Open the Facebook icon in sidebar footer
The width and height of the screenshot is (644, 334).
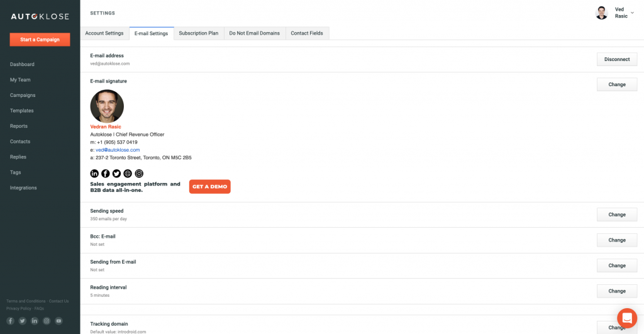tap(10, 321)
